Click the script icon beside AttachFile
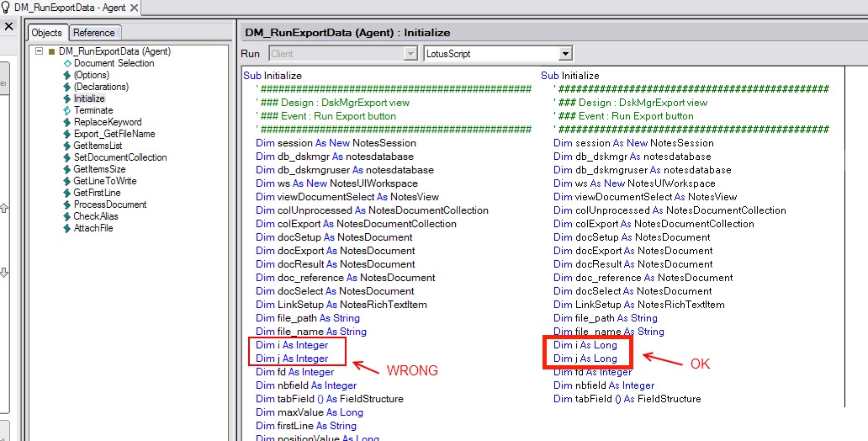This screenshot has height=441, width=868. point(67,228)
